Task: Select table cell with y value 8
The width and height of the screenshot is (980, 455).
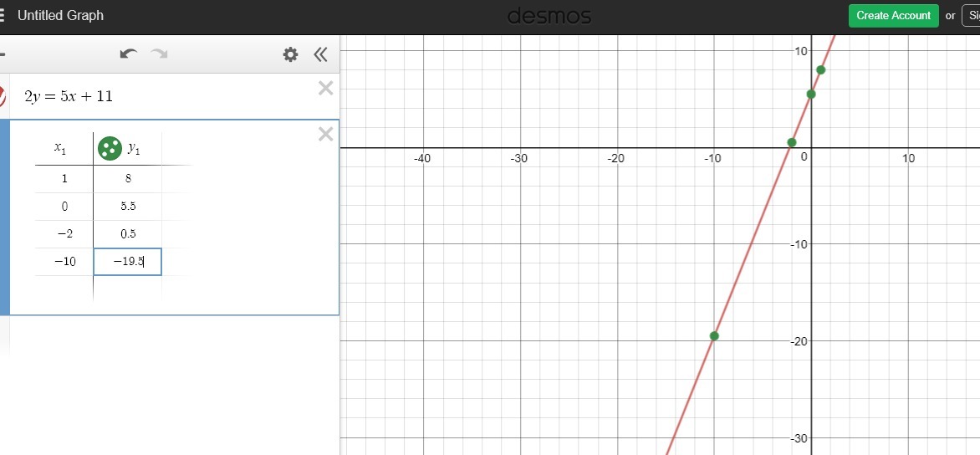Action: pyautogui.click(x=128, y=179)
